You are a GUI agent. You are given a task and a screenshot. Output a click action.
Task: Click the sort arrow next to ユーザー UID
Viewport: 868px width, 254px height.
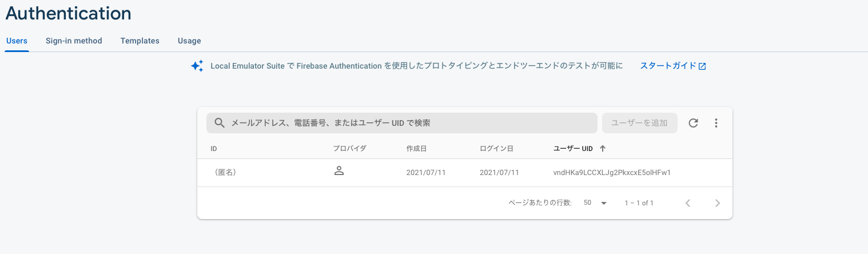[x=603, y=148]
